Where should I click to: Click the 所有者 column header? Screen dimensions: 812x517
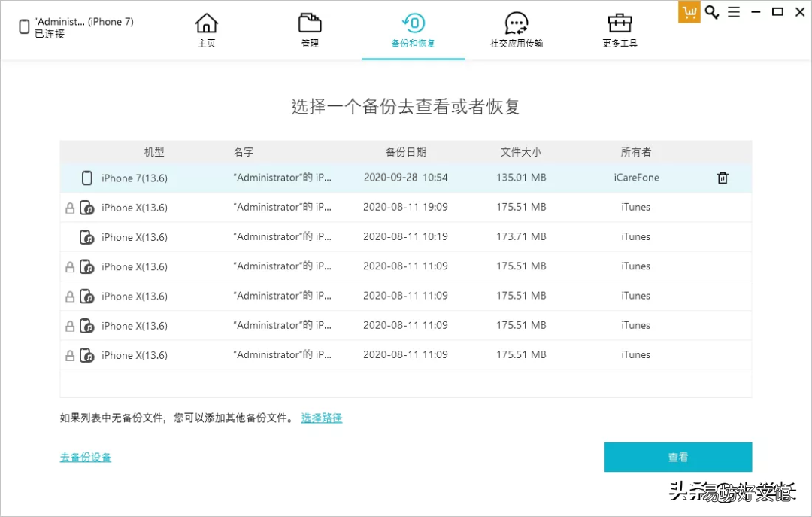[x=636, y=152]
